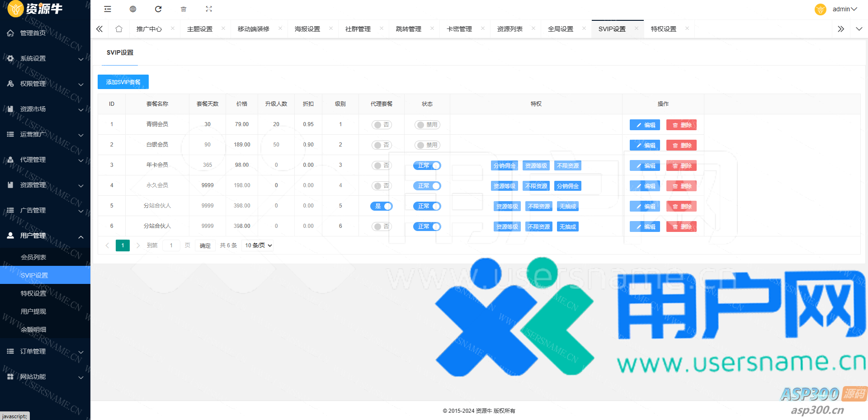Toggle the status switch for 青铜会员
868x420 pixels.
click(427, 125)
